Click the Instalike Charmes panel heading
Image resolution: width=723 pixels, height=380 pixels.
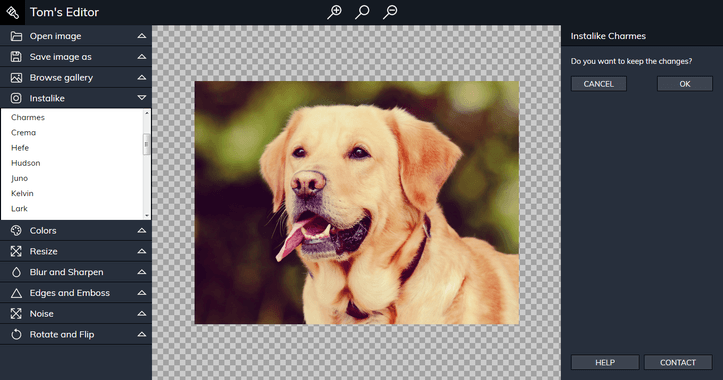608,36
